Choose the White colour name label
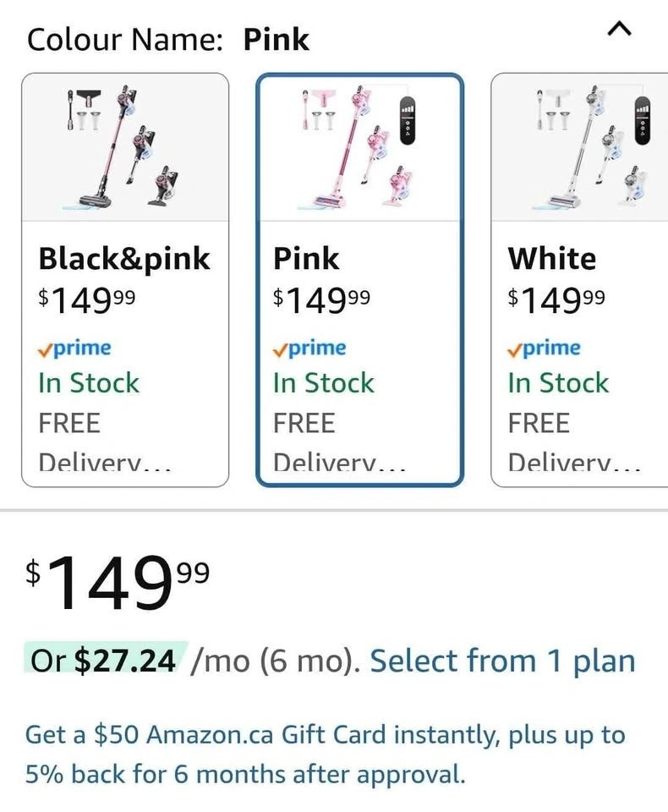 click(x=552, y=259)
